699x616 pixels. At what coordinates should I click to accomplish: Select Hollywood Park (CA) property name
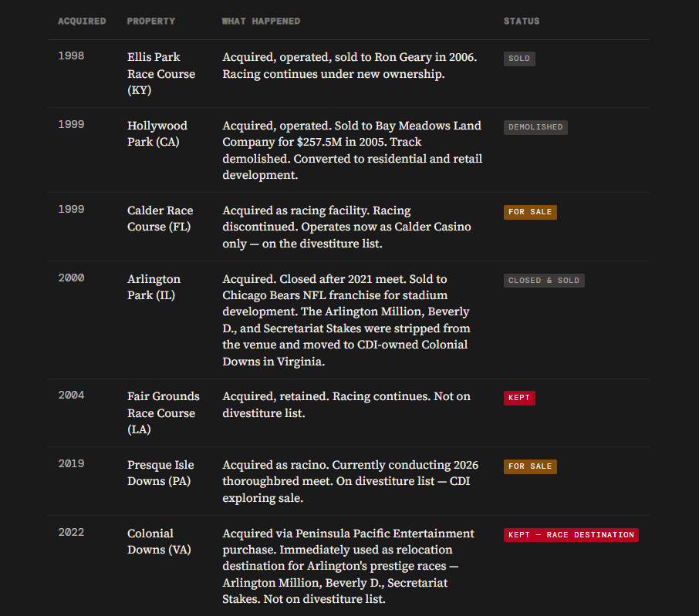(x=157, y=133)
